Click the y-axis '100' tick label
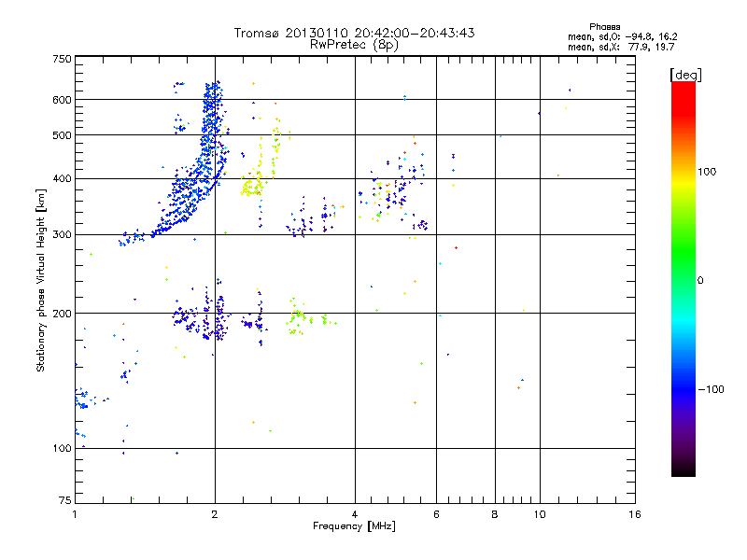The width and height of the screenshot is (747, 560). coord(62,448)
